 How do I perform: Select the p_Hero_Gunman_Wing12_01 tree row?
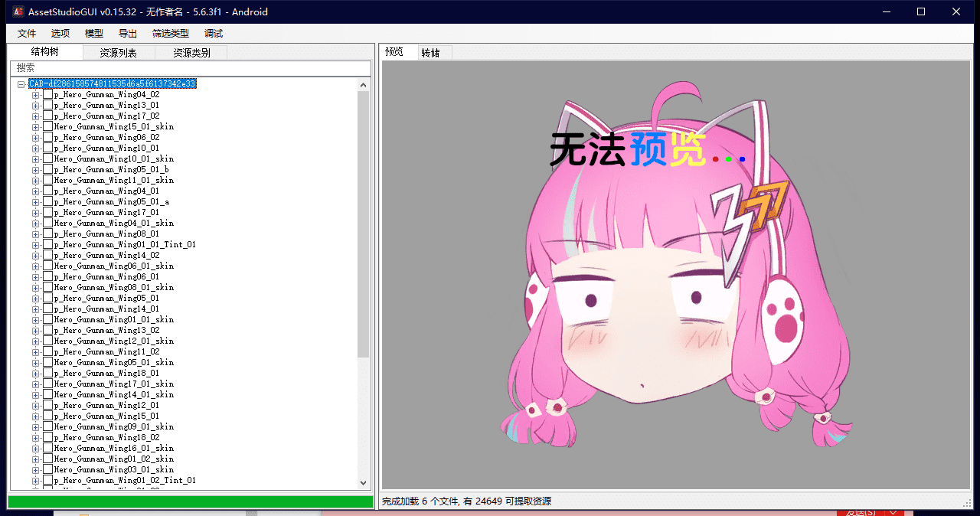(106, 406)
